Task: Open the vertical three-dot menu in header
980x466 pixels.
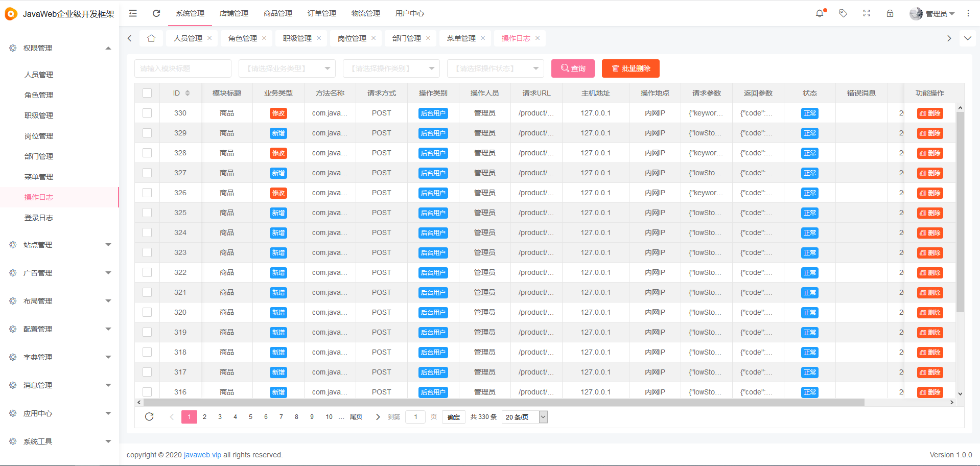Action: point(968,13)
